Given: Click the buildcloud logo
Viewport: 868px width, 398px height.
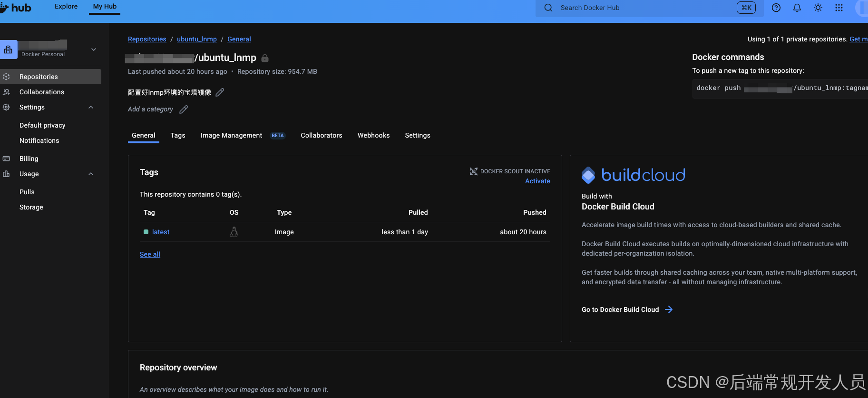Looking at the screenshot, I should pyautogui.click(x=634, y=175).
